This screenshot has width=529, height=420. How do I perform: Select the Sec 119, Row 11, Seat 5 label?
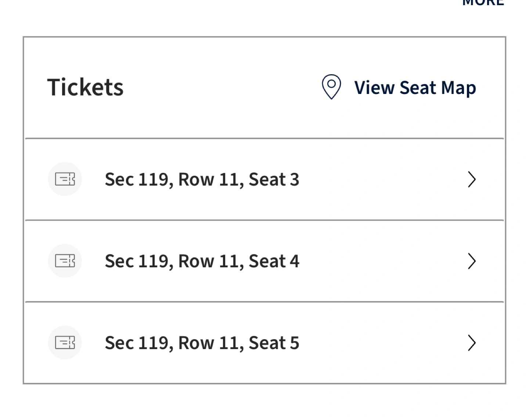click(202, 343)
